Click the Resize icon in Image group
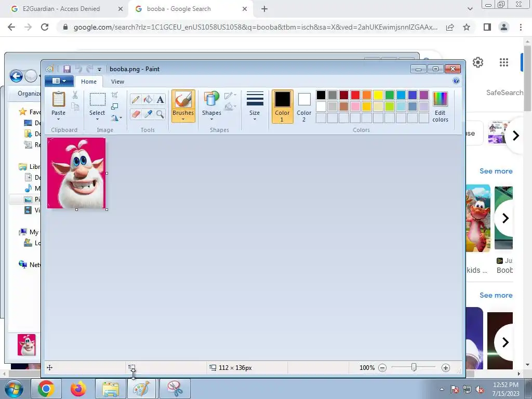532x399 pixels. [115, 107]
